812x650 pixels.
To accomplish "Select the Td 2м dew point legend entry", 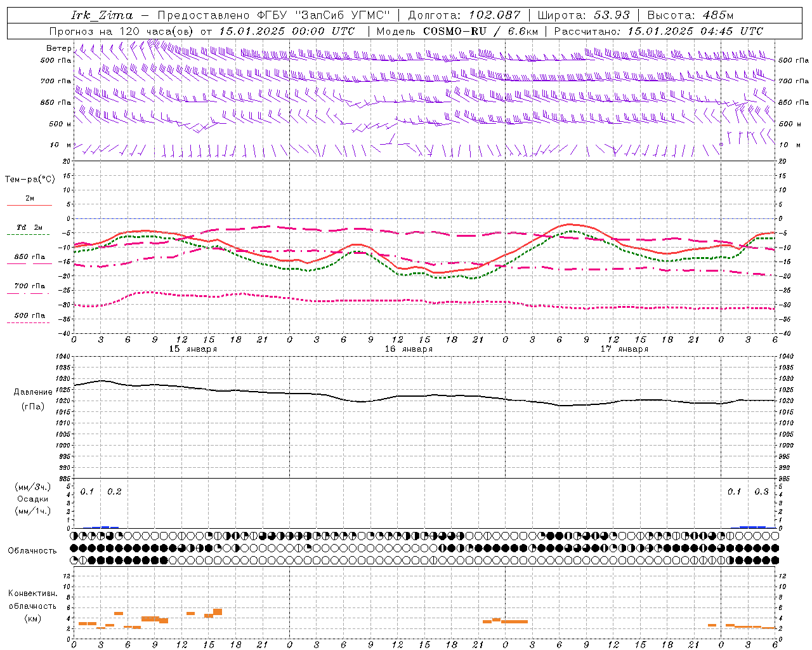I will [30, 227].
